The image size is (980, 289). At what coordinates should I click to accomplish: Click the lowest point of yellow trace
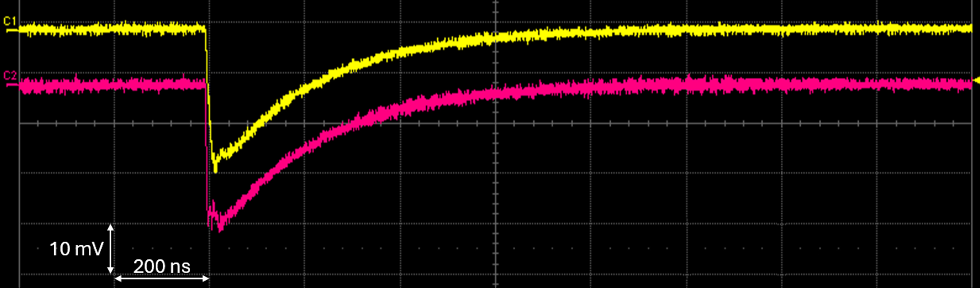click(x=216, y=171)
